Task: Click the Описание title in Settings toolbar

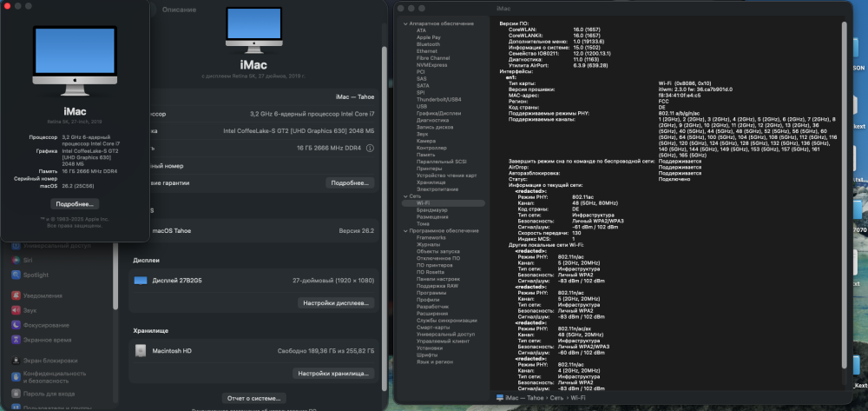Action: pyautogui.click(x=179, y=10)
